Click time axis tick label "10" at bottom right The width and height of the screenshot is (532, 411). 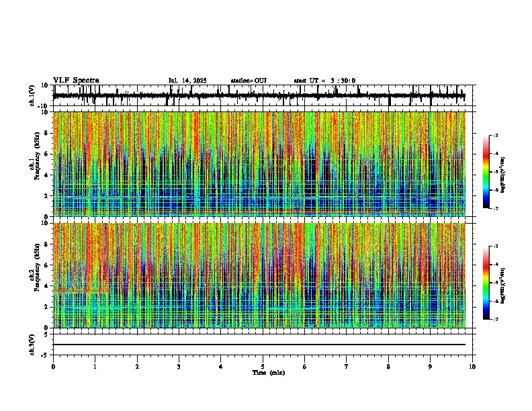click(472, 367)
